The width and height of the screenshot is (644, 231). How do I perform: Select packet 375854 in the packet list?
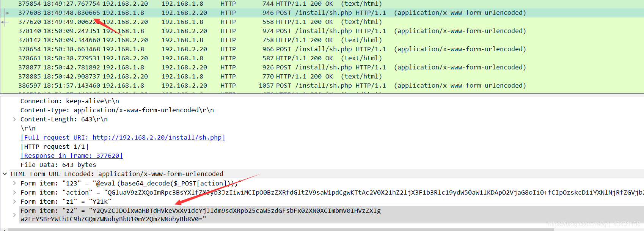322,4
